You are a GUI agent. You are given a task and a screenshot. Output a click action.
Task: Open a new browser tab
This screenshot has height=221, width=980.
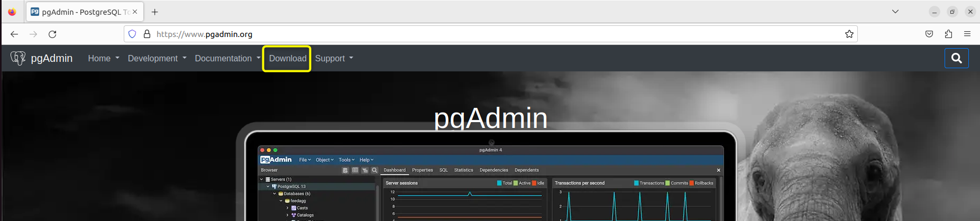tap(154, 12)
